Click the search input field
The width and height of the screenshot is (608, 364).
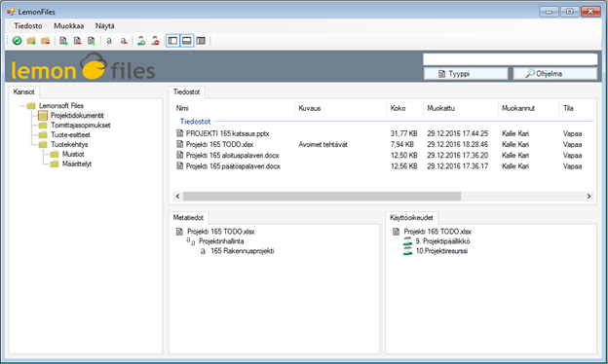tap(511, 59)
